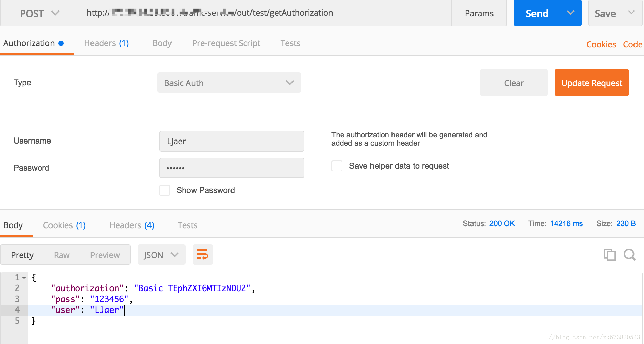
Task: Click the "Basic TEphZXI6MTIzNDU2" value
Action: [192, 288]
